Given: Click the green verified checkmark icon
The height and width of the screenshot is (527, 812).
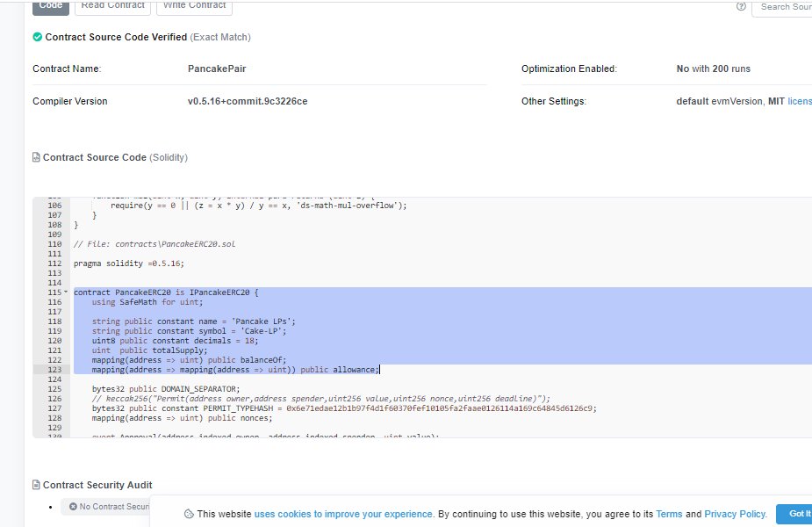Looking at the screenshot, I should pyautogui.click(x=37, y=37).
